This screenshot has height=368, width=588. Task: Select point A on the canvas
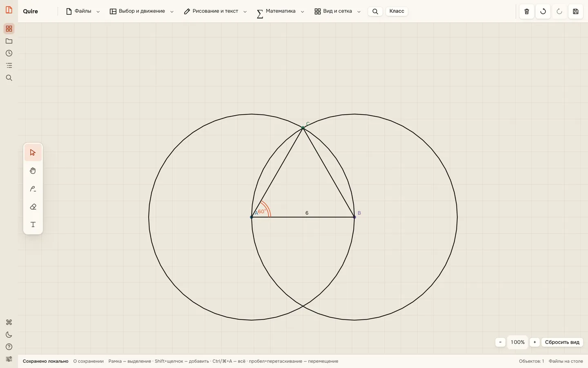tap(252, 217)
